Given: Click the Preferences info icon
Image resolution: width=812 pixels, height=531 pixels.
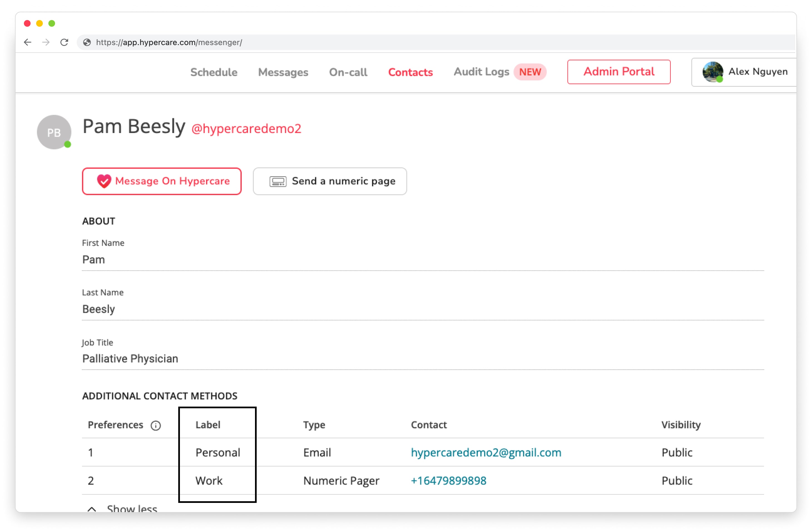Looking at the screenshot, I should click(156, 425).
